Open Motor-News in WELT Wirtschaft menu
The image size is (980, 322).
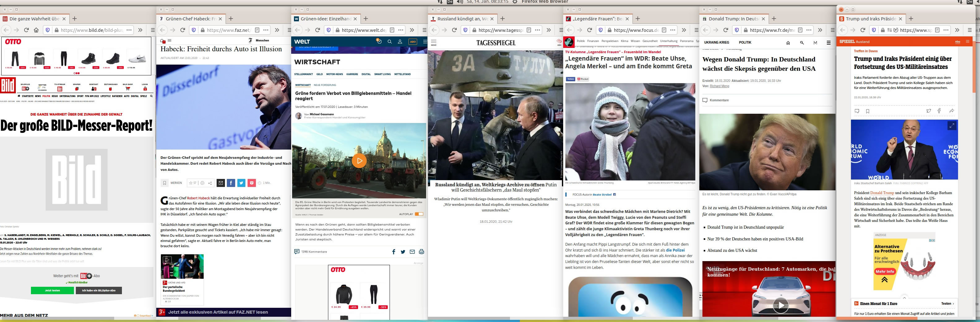(335, 74)
